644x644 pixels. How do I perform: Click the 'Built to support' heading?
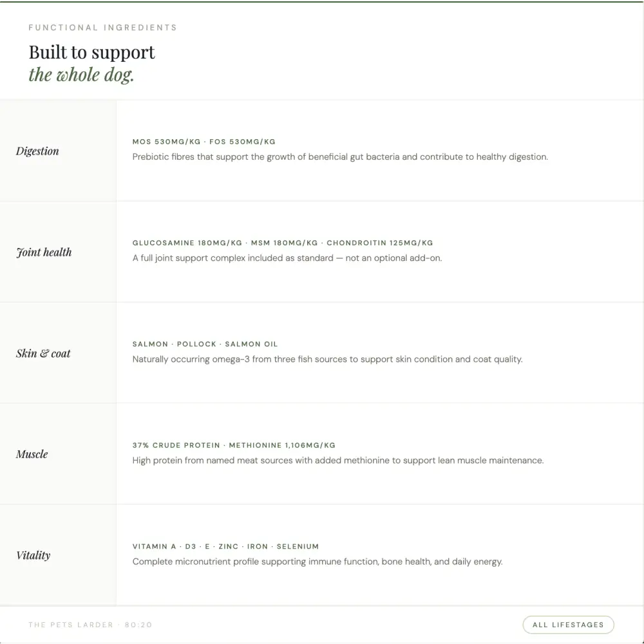point(91,52)
